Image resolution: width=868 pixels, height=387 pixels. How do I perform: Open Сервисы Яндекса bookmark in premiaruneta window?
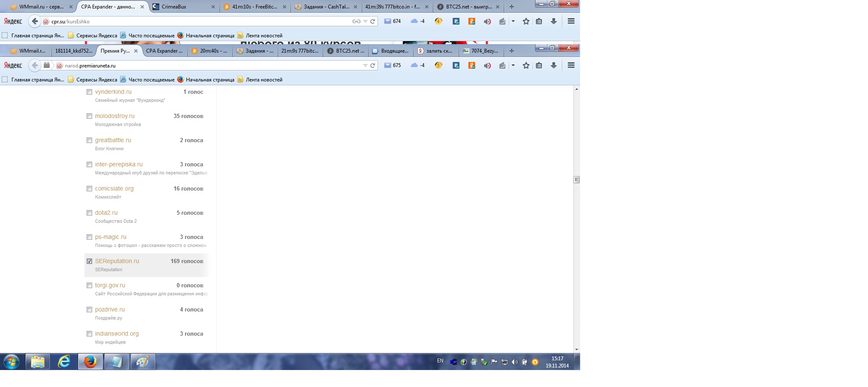click(x=93, y=80)
